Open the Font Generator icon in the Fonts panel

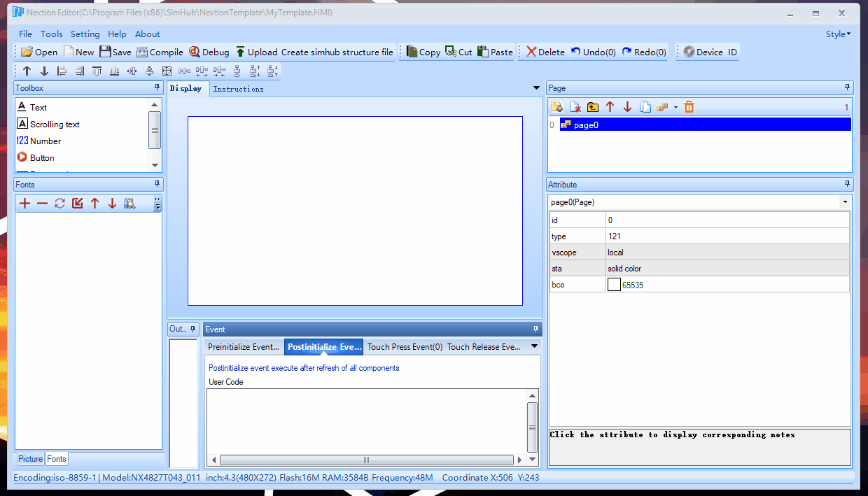(129, 203)
